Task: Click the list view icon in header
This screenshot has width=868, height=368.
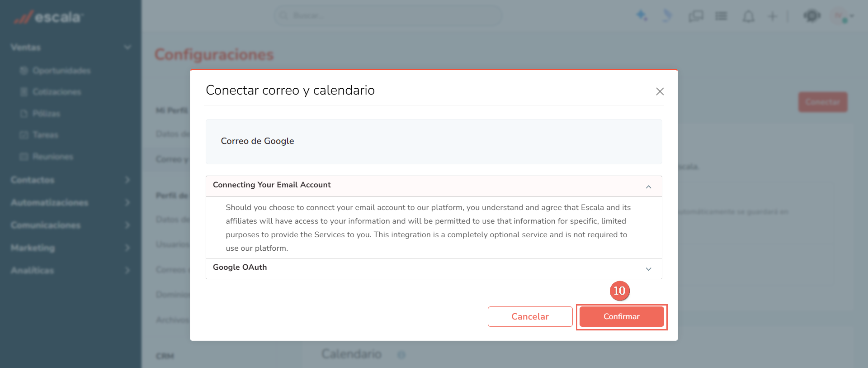Action: coord(721,17)
